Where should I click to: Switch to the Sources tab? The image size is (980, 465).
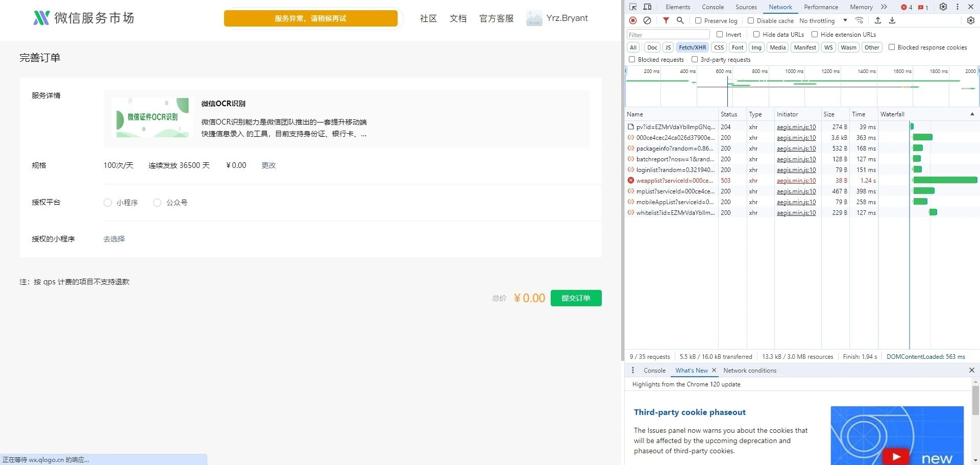746,7
